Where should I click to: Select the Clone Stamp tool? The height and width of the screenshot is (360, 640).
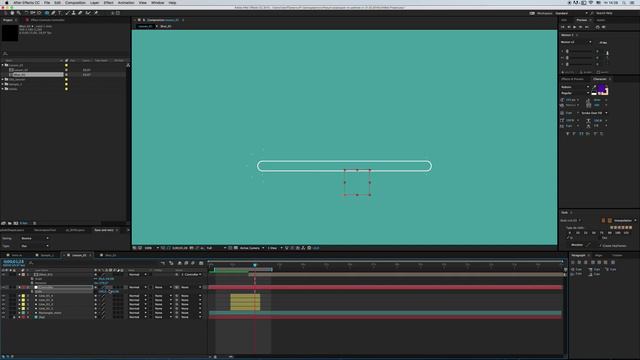[73, 13]
